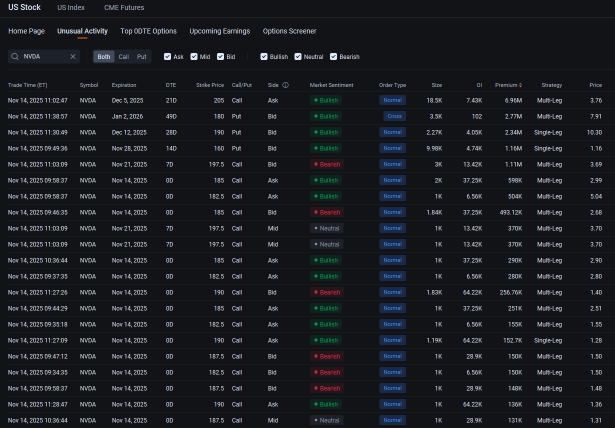Go to Top 0DTE Options tab
The height and width of the screenshot is (428, 615).
(x=148, y=31)
